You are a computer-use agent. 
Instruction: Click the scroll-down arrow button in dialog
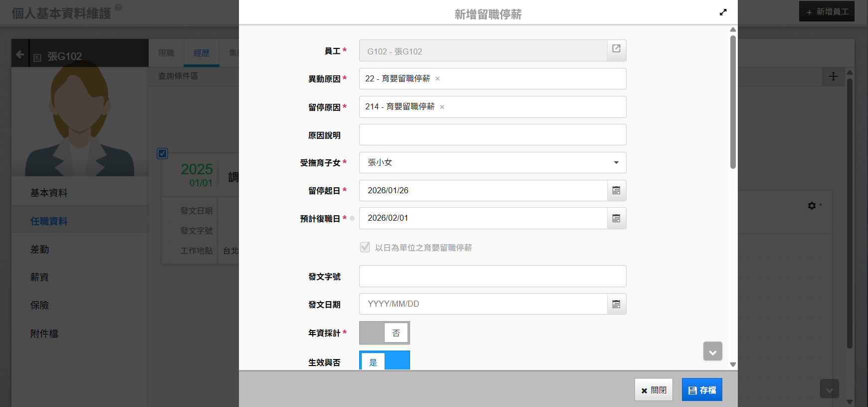pos(712,352)
